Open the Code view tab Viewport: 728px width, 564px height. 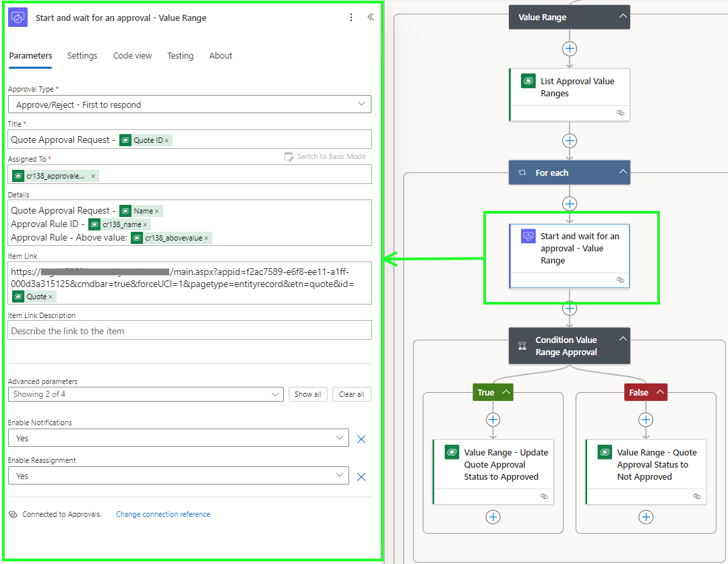(132, 56)
